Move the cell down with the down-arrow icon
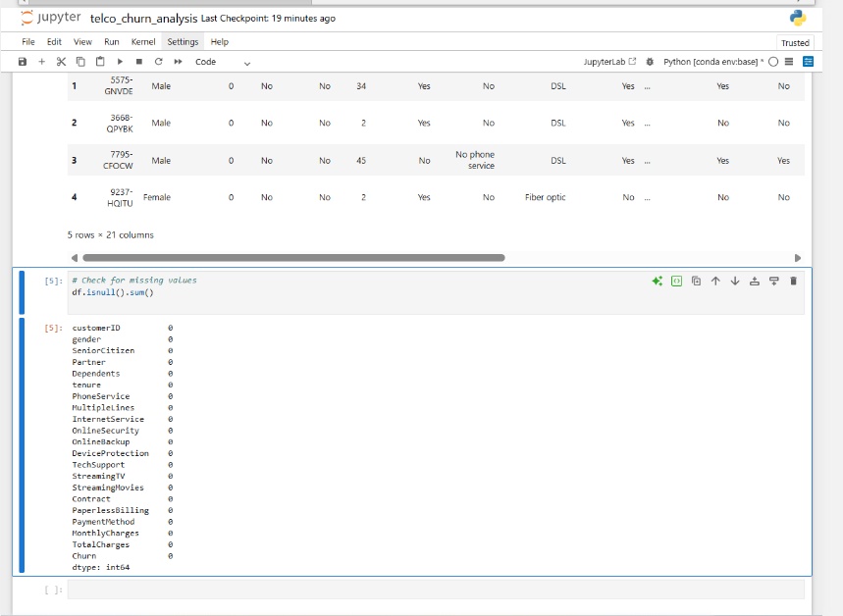843x616 pixels. coord(737,282)
